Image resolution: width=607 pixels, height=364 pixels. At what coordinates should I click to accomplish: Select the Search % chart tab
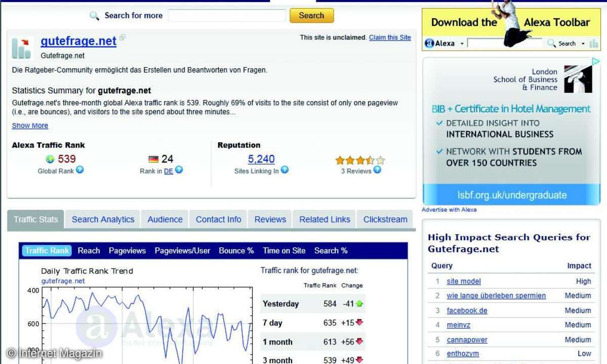pos(331,251)
